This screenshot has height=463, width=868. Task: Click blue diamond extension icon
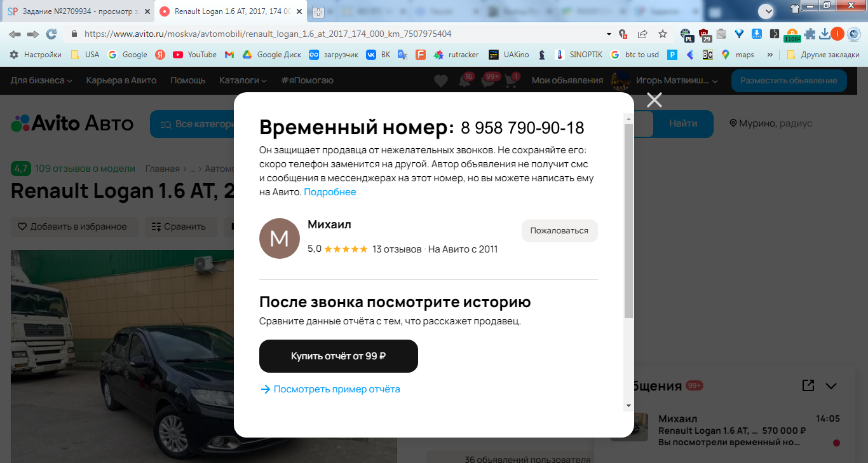739,34
